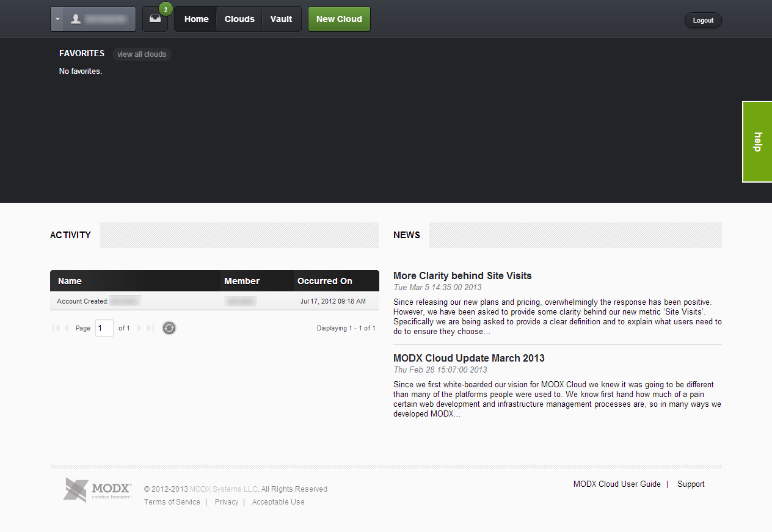This screenshot has width=772, height=532.
Task: Open the green help side tab
Action: pos(757,142)
